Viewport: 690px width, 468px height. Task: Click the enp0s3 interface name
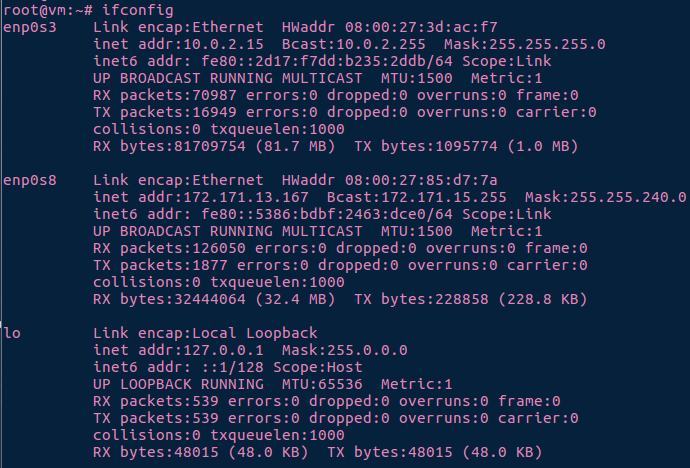coord(30,27)
